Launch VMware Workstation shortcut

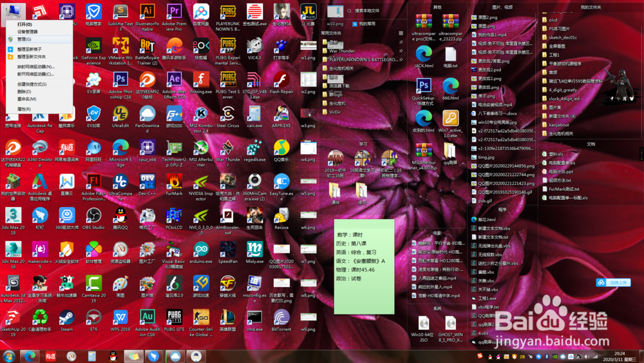click(x=120, y=52)
